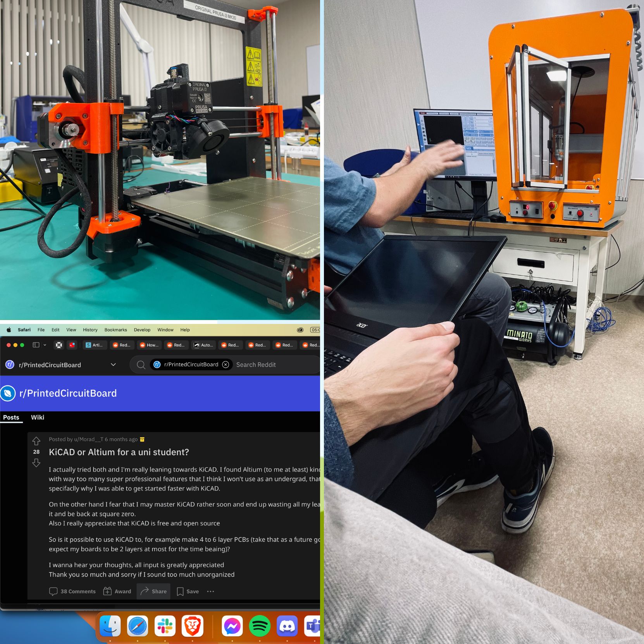Open the Apple menu
The image size is (644, 644).
[9, 330]
